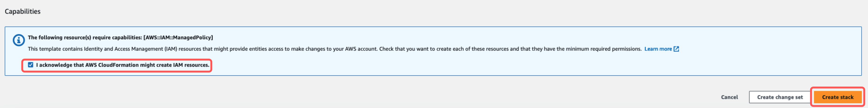The width and height of the screenshot is (868, 108).
Task: Click the blue info circle icon
Action: point(18,40)
